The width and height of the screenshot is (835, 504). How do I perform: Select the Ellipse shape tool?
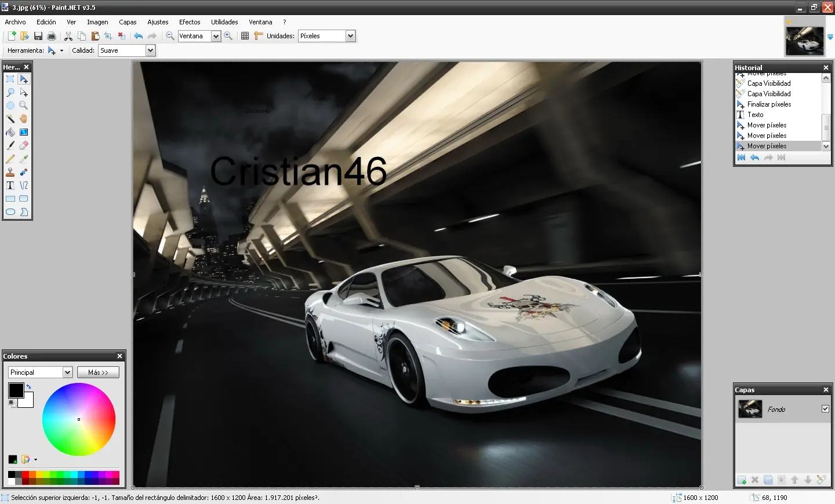click(10, 212)
